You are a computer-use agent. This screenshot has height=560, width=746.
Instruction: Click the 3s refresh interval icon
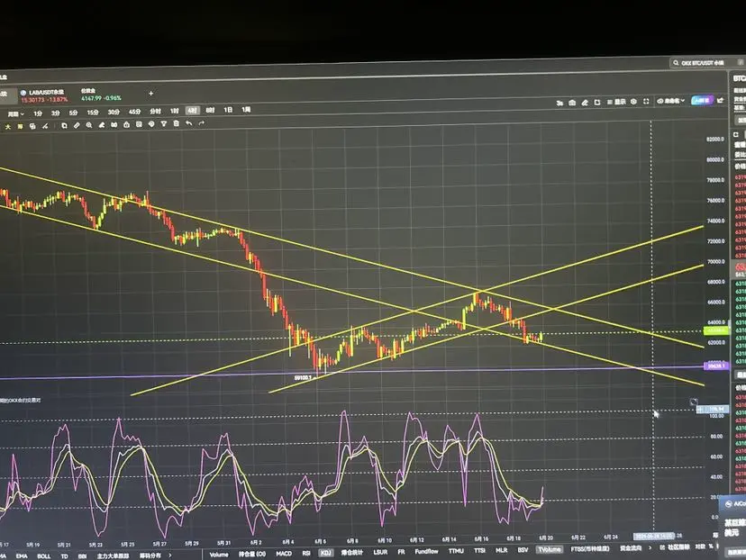559,103
